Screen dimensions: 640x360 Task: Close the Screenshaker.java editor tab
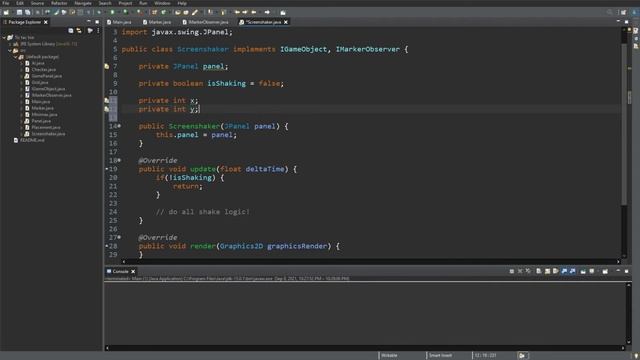(x=286, y=22)
